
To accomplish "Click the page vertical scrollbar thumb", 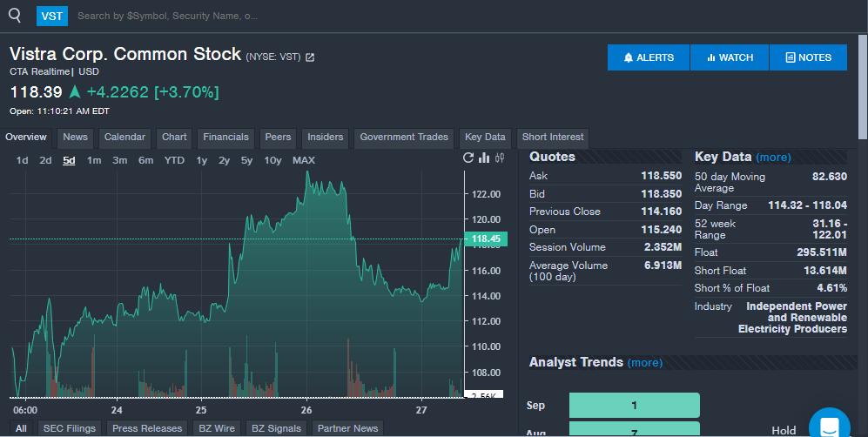I will pos(863,87).
